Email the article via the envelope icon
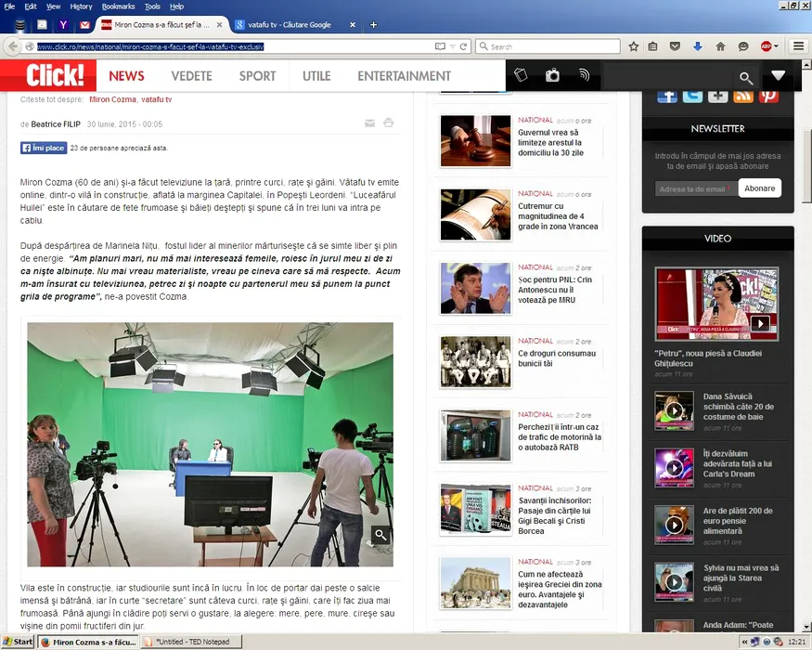The image size is (812, 650). [370, 123]
